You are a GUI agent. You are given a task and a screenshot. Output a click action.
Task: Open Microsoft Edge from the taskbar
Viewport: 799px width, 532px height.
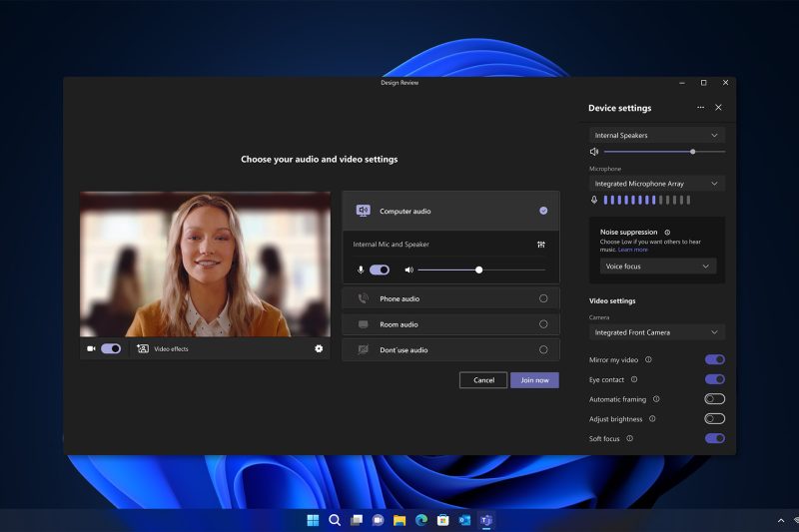[420, 520]
